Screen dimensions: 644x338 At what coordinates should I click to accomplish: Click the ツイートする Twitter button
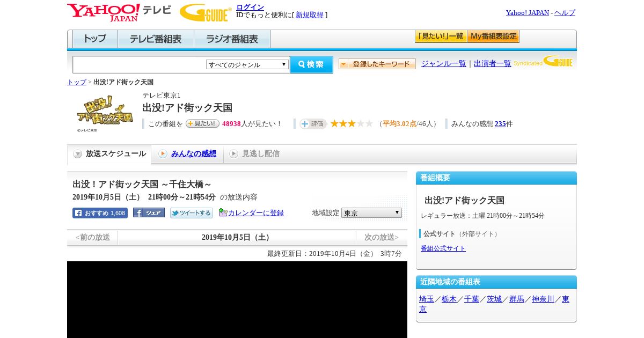pos(192,213)
